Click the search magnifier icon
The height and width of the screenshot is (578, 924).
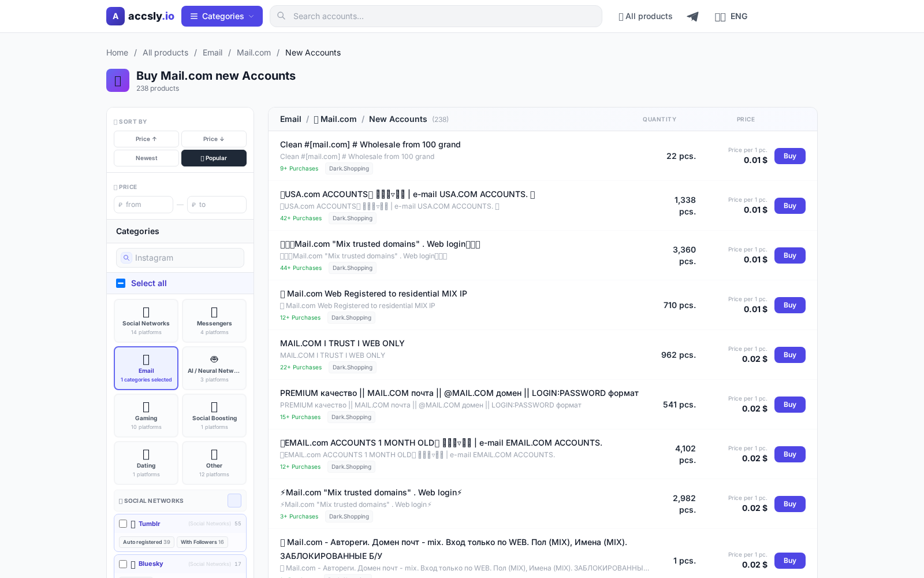[281, 16]
